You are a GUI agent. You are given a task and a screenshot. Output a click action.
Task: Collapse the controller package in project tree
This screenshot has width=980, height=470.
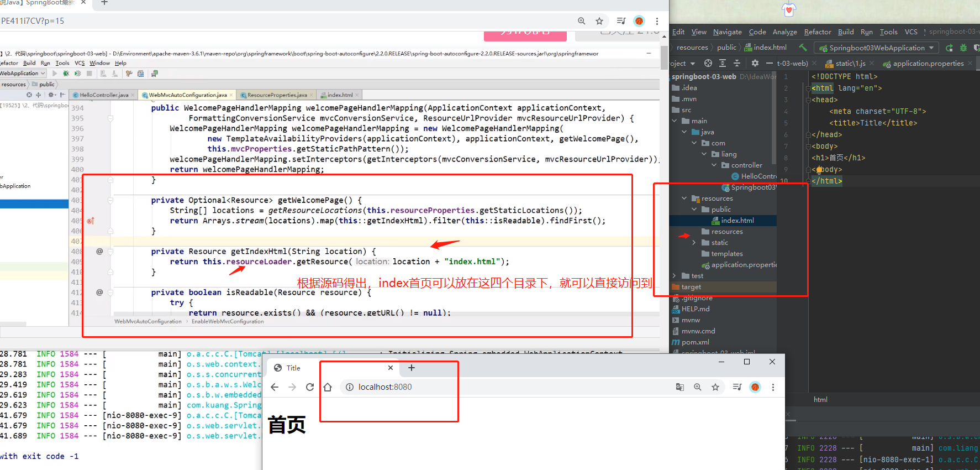point(714,165)
